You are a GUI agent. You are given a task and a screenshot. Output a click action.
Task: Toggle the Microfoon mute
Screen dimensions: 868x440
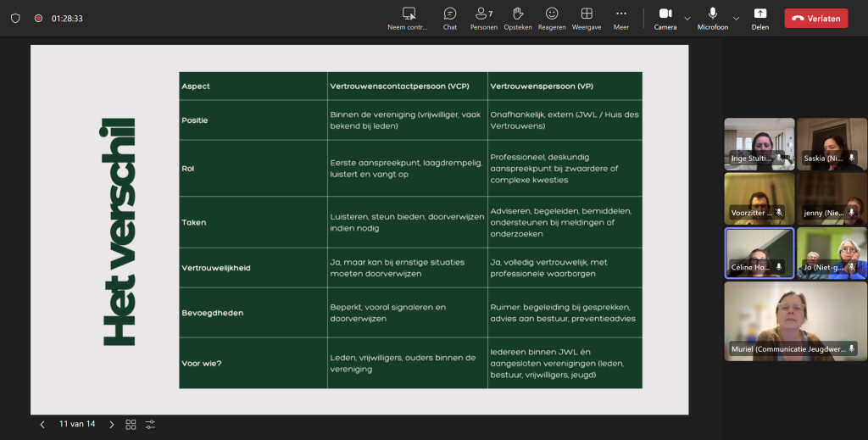[713, 18]
